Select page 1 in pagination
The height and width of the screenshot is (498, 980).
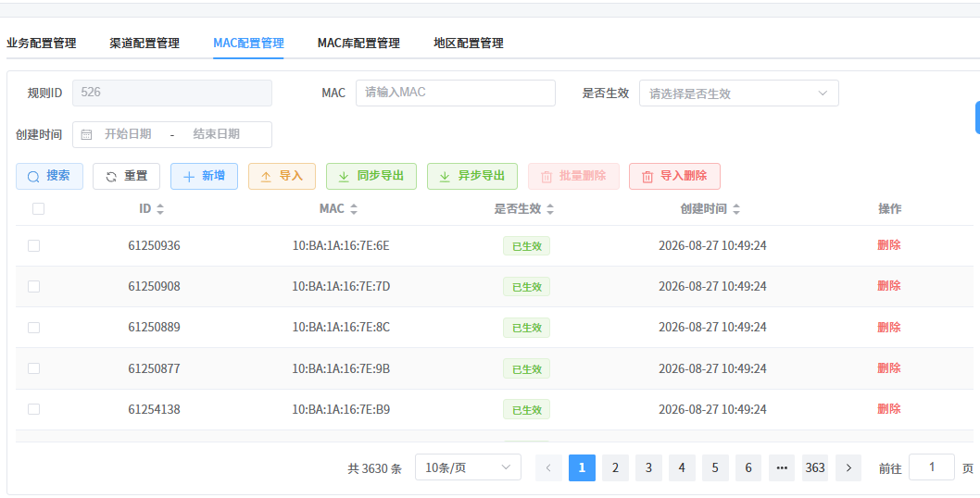click(x=582, y=468)
